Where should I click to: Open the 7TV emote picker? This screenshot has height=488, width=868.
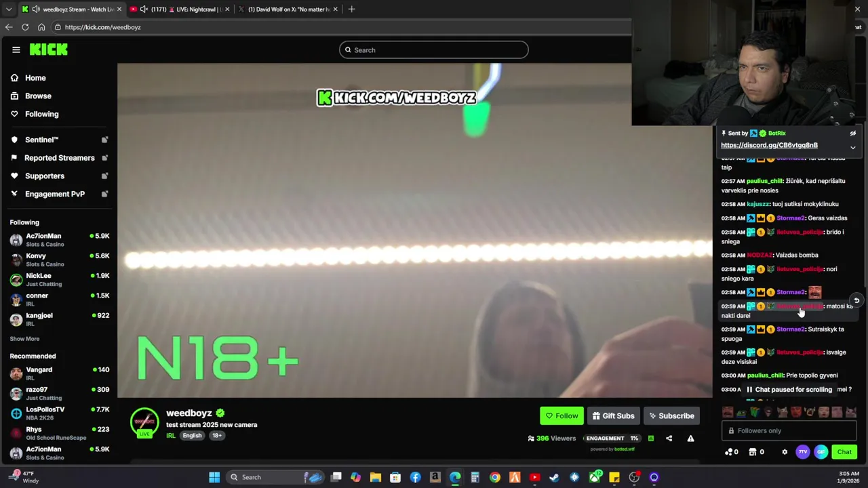click(x=803, y=452)
